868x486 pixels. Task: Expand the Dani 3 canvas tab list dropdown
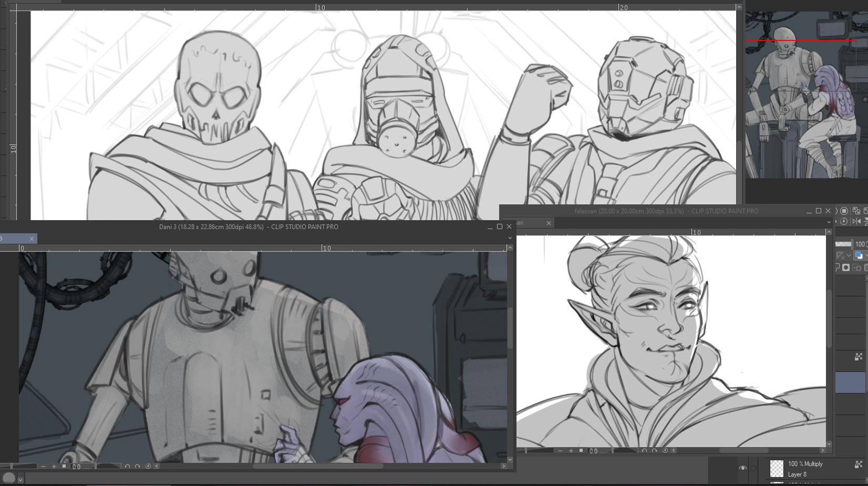coord(510,238)
